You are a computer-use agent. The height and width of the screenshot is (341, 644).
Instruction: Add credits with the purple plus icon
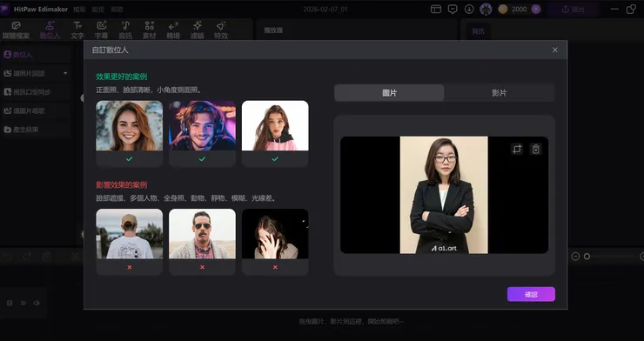pyautogui.click(x=535, y=9)
